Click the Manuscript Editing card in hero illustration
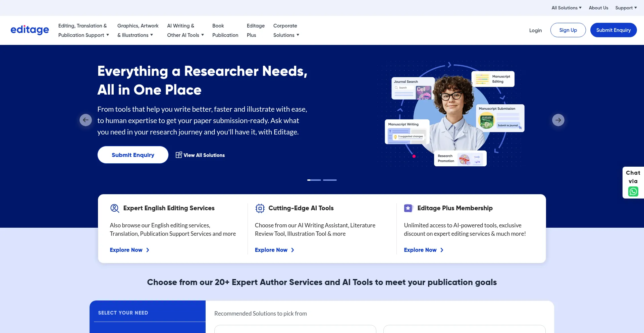 [493, 79]
